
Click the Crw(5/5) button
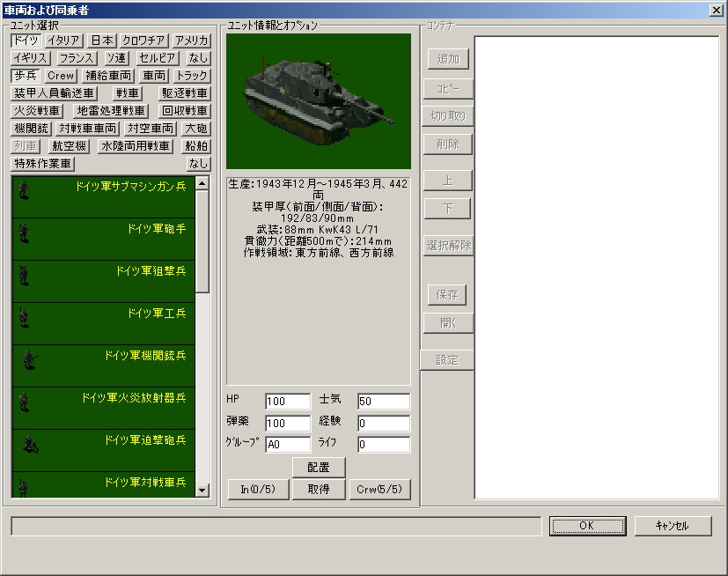pyautogui.click(x=379, y=489)
